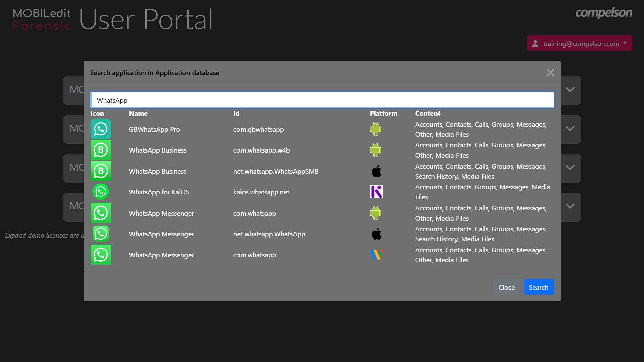Click the WhatsApp Business icon for com.whatsapp.w4b
Screen dimensions: 644x362
point(100,150)
